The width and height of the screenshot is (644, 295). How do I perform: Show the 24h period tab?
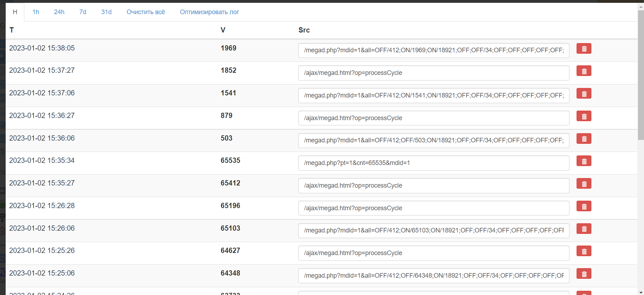[x=59, y=12]
